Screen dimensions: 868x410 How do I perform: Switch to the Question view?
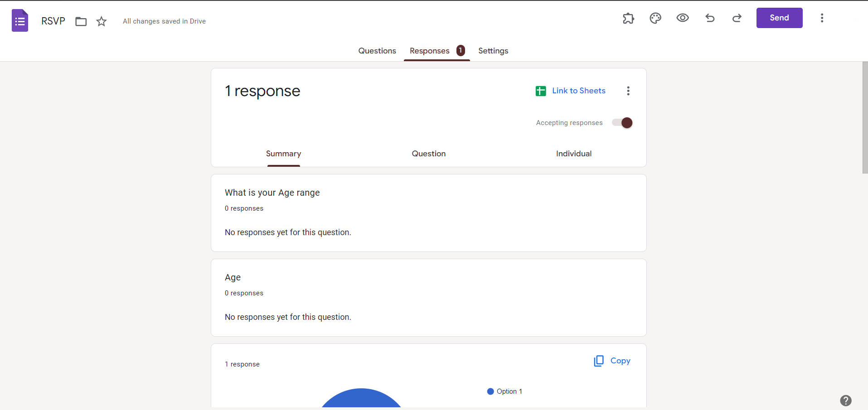429,154
